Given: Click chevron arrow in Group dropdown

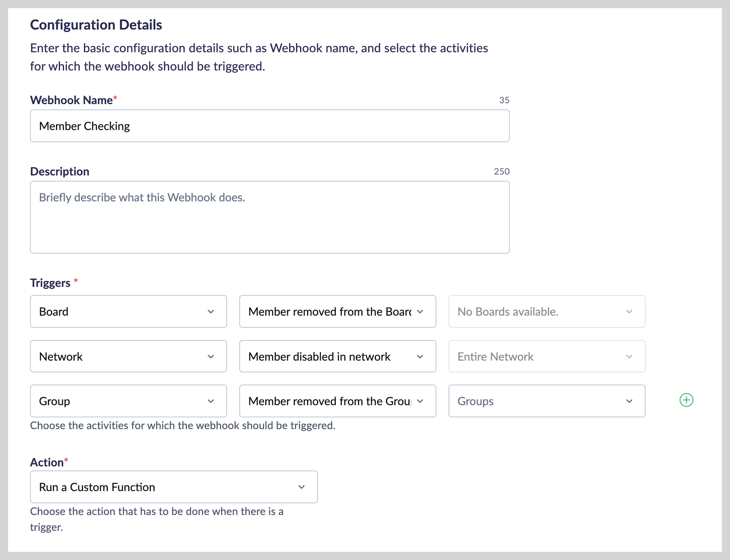Looking at the screenshot, I should [x=211, y=401].
